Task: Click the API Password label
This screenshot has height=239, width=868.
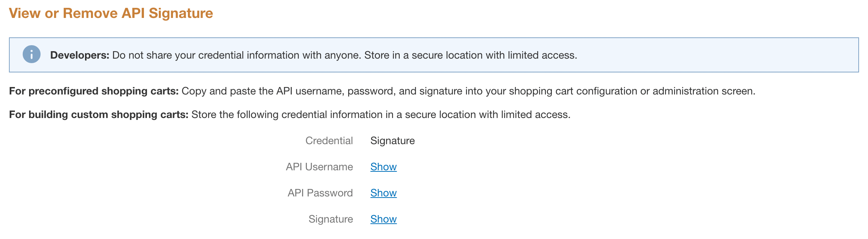Action: tap(320, 193)
